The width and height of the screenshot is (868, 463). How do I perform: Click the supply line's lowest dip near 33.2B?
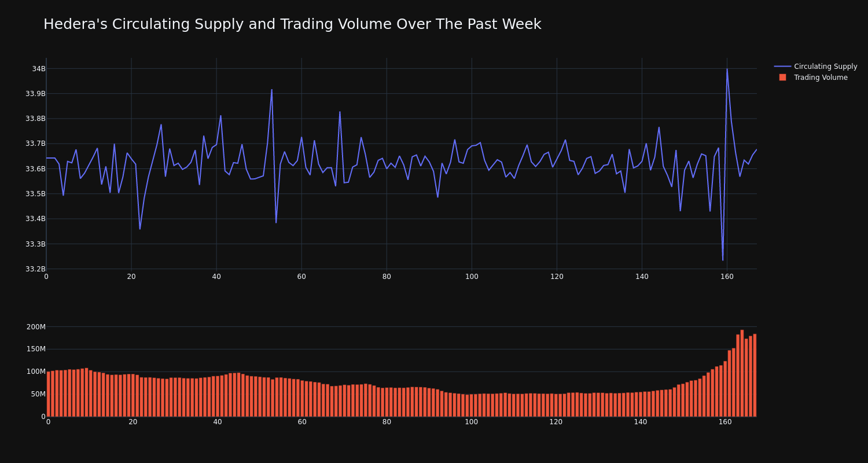pos(723,260)
